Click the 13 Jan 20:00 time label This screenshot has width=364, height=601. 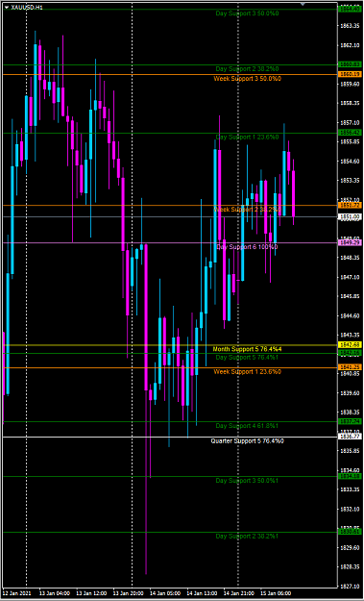tap(129, 593)
